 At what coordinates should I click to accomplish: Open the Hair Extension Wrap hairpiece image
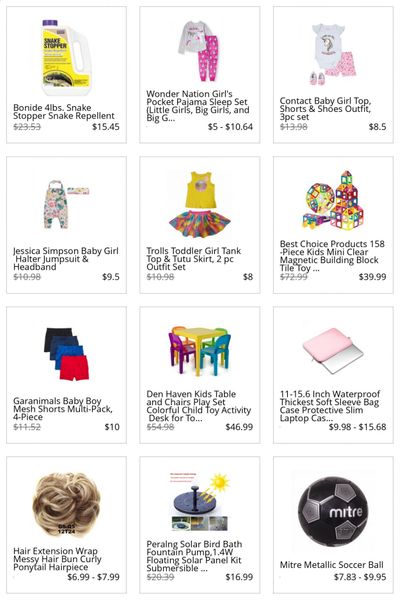66,504
